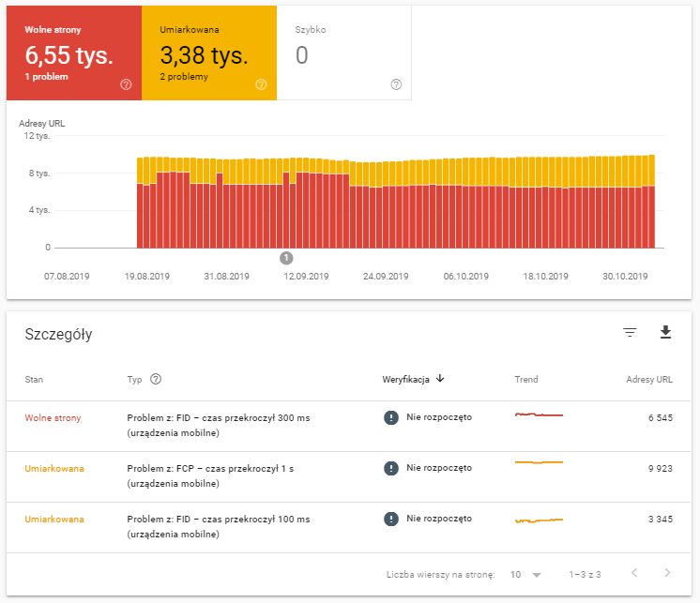Sort by Weryfikacja column arrow
700x603 pixels.
pos(440,380)
